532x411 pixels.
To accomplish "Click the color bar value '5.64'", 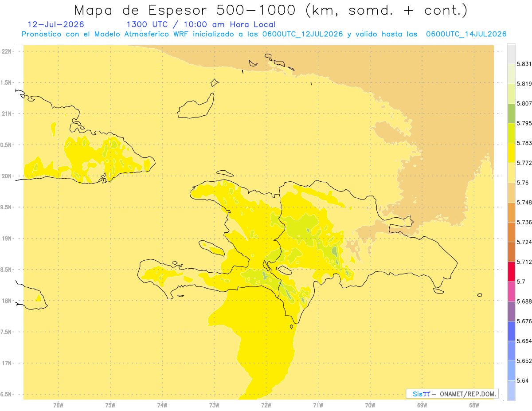I will [x=522, y=380].
